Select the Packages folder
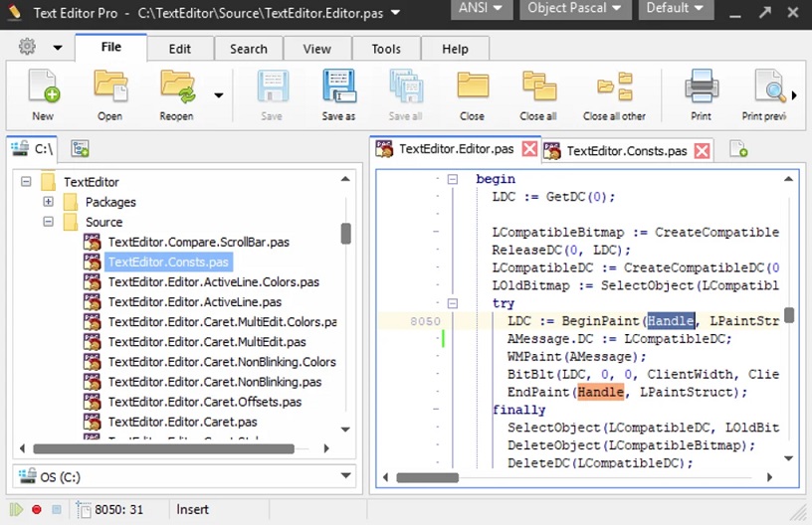812x525 pixels. click(110, 202)
